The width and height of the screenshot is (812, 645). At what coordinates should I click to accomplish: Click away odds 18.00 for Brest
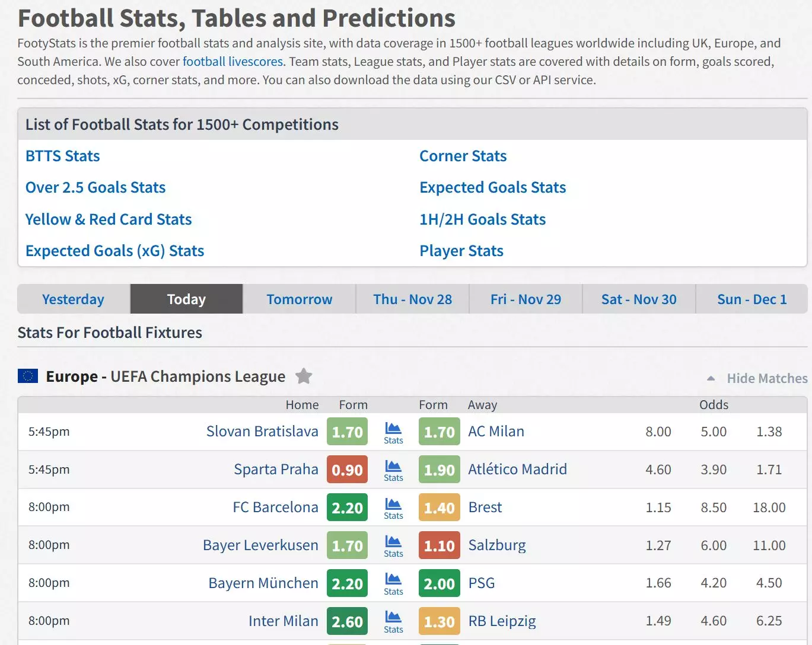click(x=769, y=508)
